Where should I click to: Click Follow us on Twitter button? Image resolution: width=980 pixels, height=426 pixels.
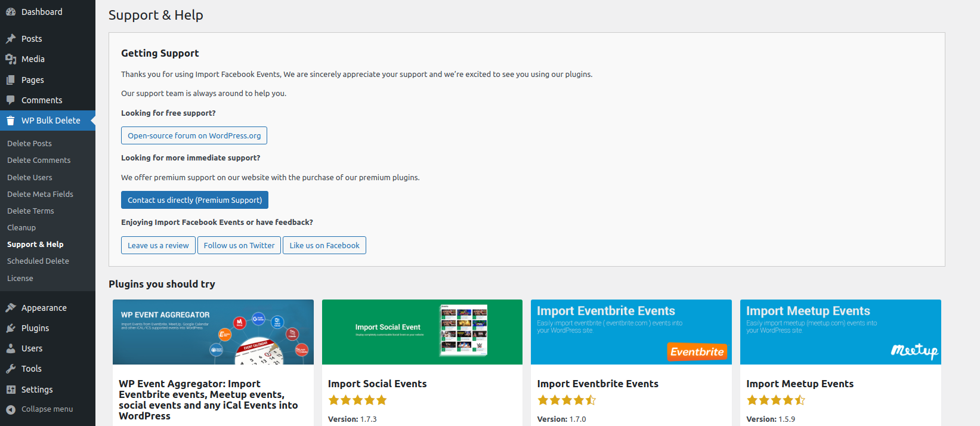[239, 245]
